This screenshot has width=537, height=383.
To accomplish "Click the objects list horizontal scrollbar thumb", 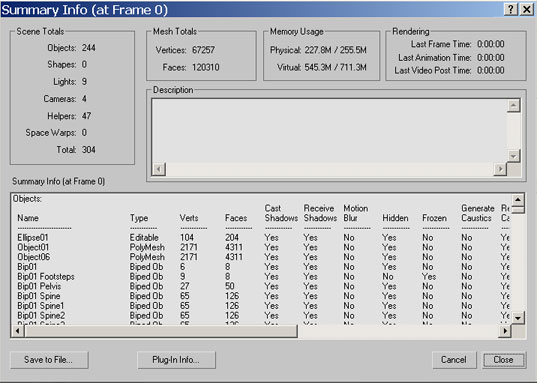I will (x=161, y=331).
